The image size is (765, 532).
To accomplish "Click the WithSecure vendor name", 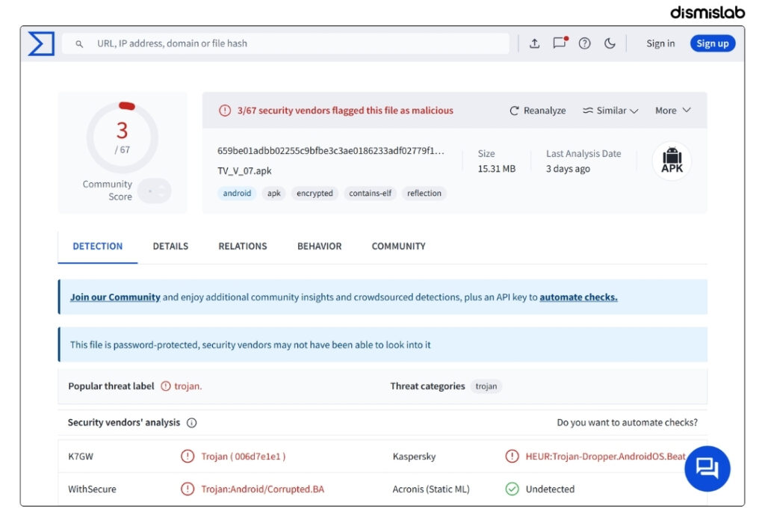I will click(92, 489).
